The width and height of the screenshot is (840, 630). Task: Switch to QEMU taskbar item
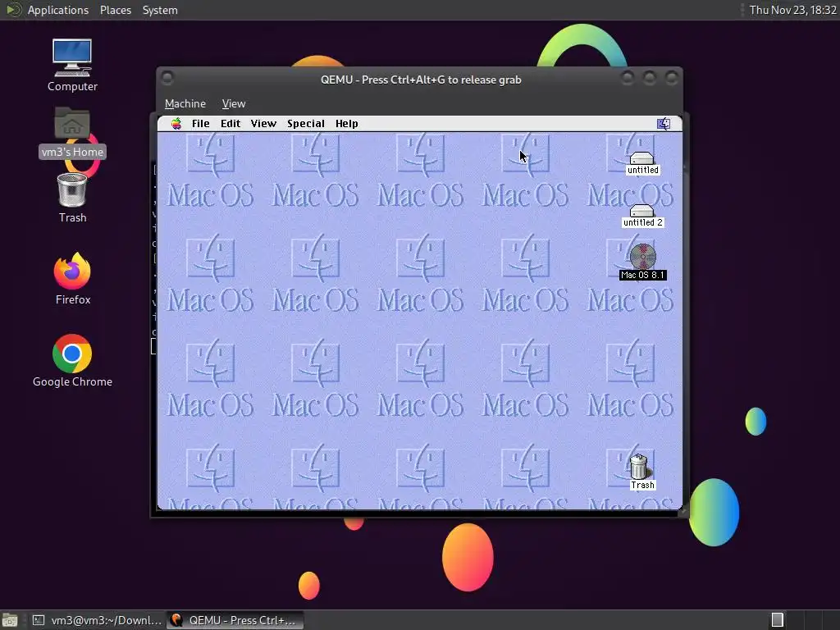(x=235, y=620)
